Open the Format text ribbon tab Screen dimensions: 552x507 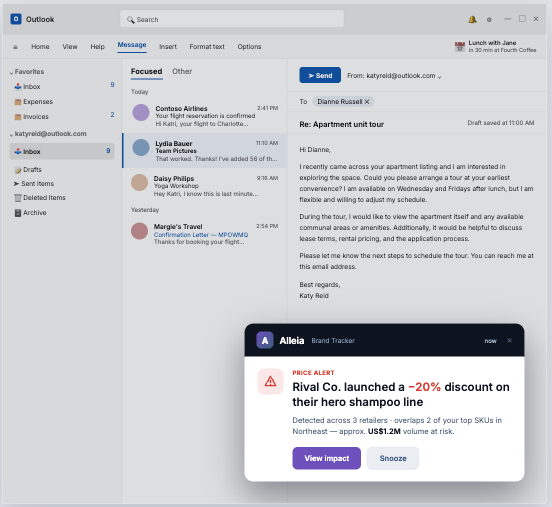(207, 47)
